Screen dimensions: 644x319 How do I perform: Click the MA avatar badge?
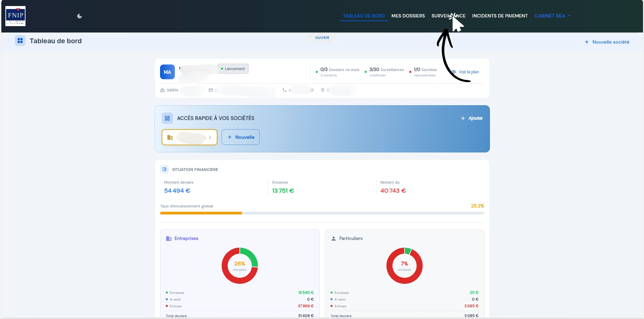coord(167,72)
